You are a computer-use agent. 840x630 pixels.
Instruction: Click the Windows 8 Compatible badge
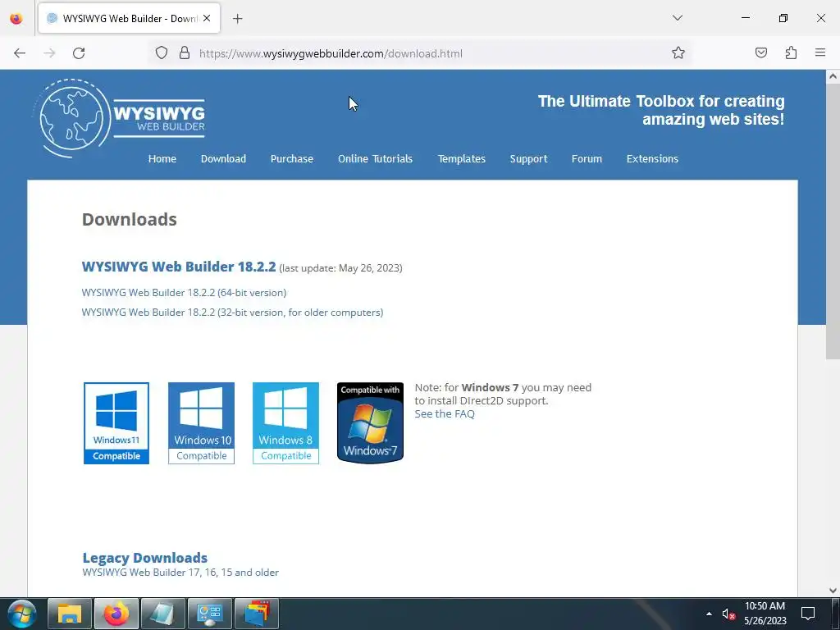pos(285,423)
